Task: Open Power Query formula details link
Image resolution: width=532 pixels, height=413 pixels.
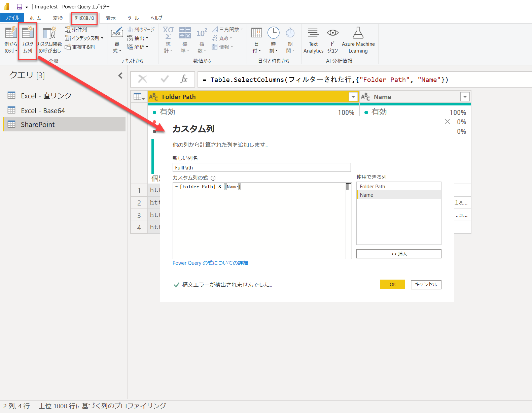Action: (210, 263)
